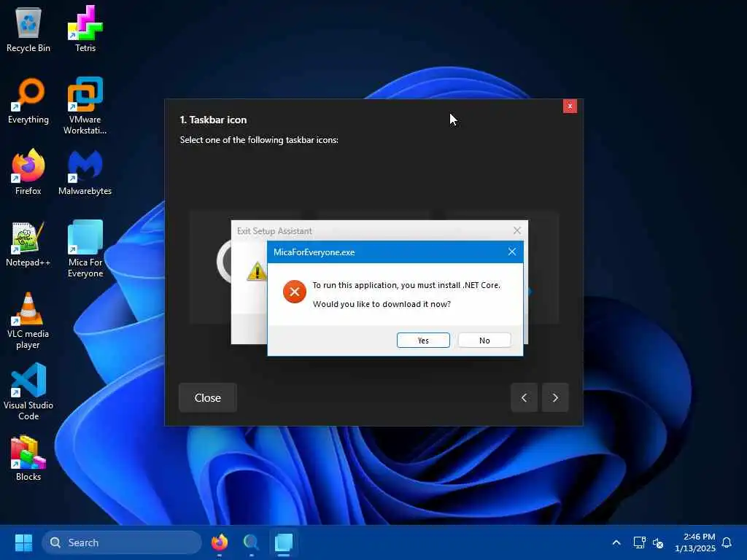Open the Everything magnifier taskbar icon
This screenshot has height=560, width=747.
pos(251,542)
